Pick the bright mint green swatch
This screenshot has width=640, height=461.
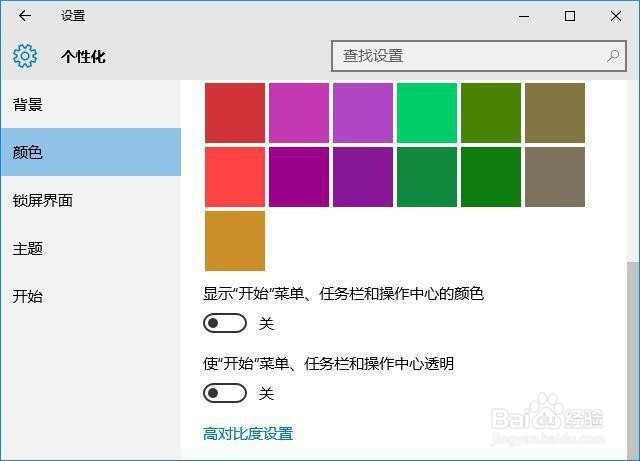[427, 113]
